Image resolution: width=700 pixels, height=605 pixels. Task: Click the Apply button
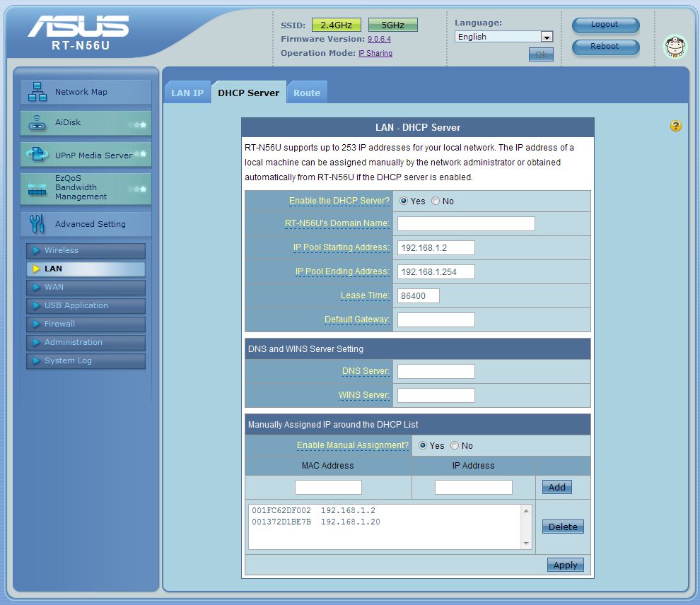[565, 565]
